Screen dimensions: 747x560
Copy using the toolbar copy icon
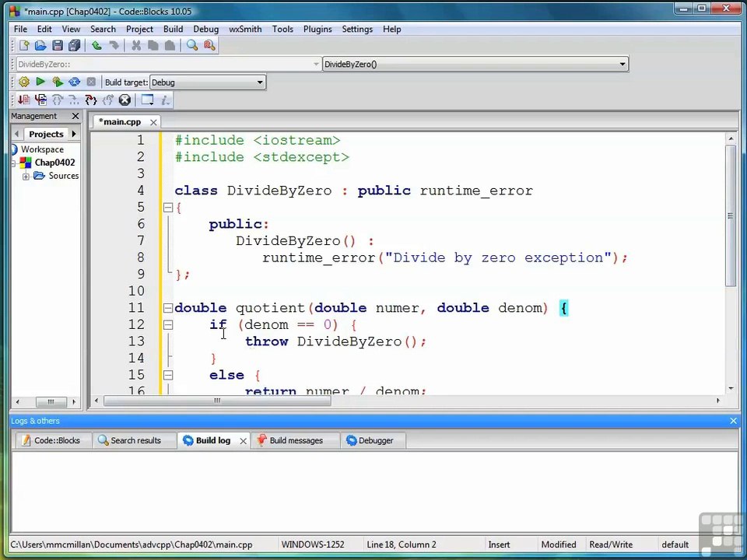pos(153,46)
